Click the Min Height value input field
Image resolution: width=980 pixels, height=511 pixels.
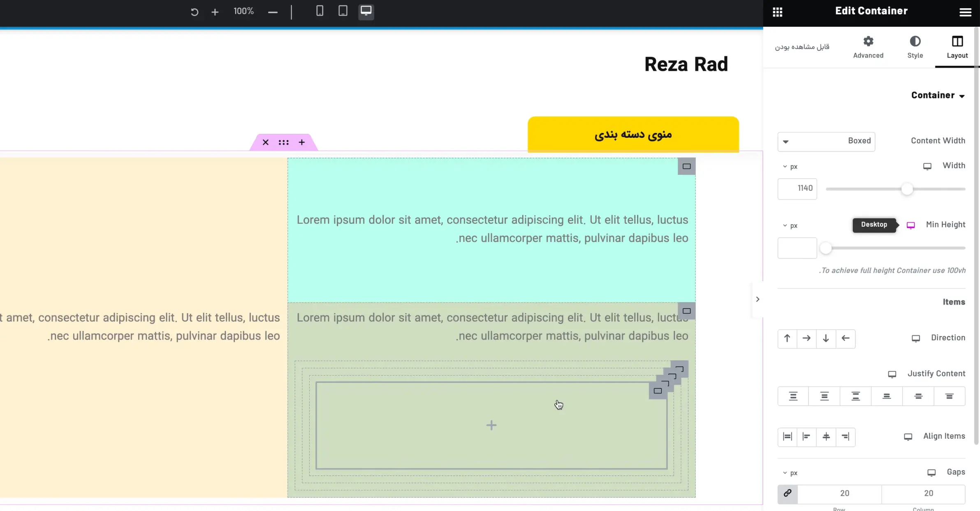click(x=797, y=248)
